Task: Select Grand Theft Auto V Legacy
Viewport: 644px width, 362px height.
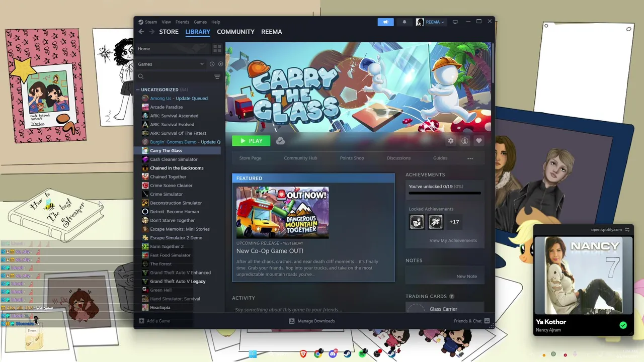Action: point(178,282)
